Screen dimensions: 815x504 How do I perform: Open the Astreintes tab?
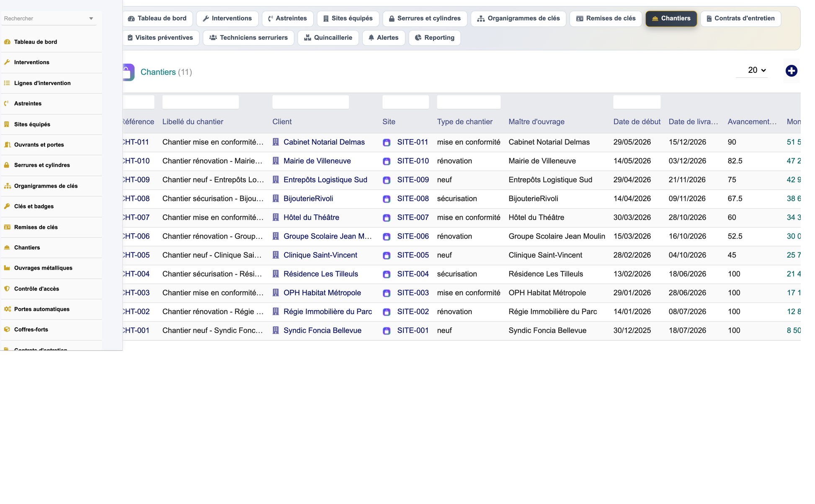tap(288, 18)
